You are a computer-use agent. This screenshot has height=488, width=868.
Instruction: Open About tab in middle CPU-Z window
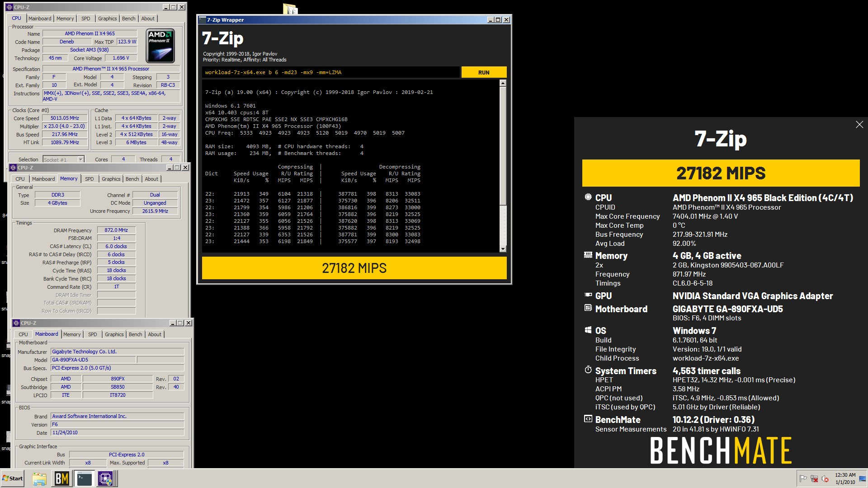pyautogui.click(x=151, y=179)
